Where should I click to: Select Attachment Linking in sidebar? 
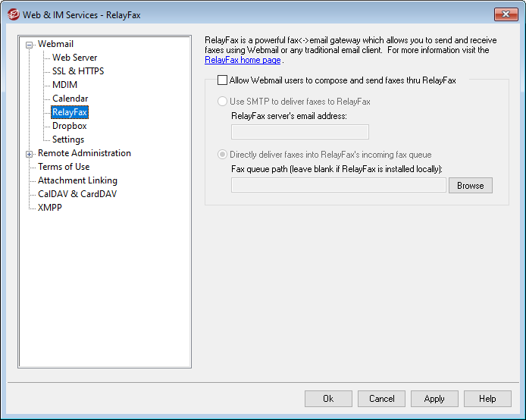(x=77, y=180)
